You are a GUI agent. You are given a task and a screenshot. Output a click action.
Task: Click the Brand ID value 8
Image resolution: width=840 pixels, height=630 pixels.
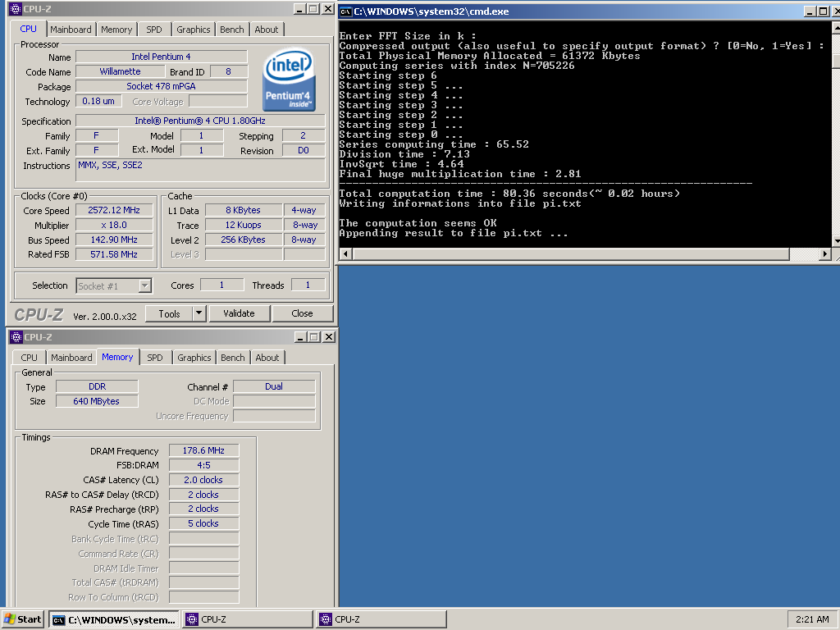point(229,71)
